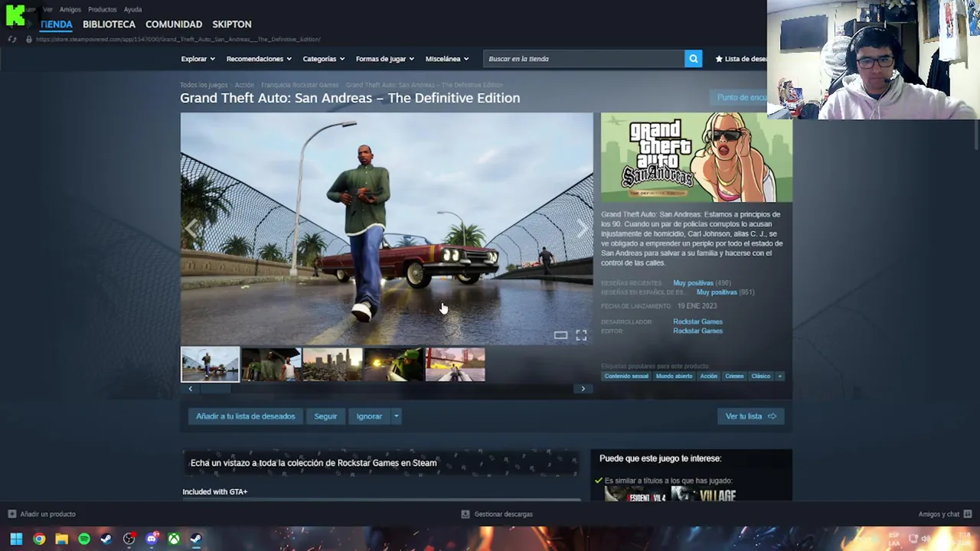Click Echa un vistazo Rockstar collection banner
Screen dimensions: 980x551
[x=381, y=463]
